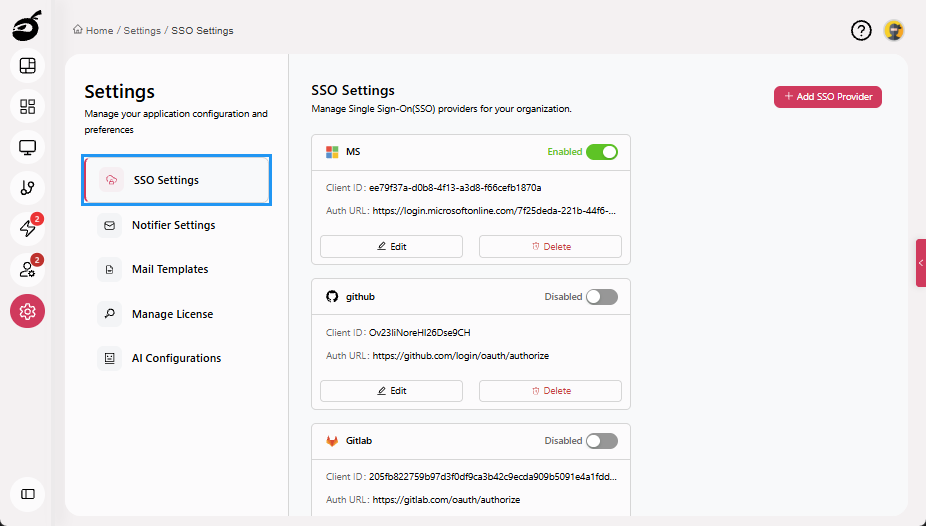This screenshot has height=526, width=926.
Task: Click MS Auth URL microsoftonline link text
Action: 494,211
